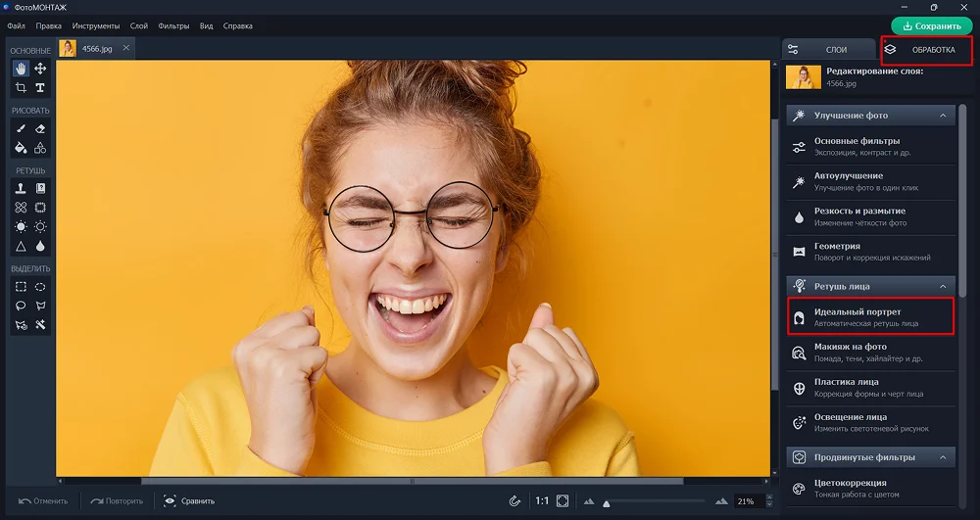The height and width of the screenshot is (520, 980).
Task: Select the Eraser tool
Action: (40, 128)
